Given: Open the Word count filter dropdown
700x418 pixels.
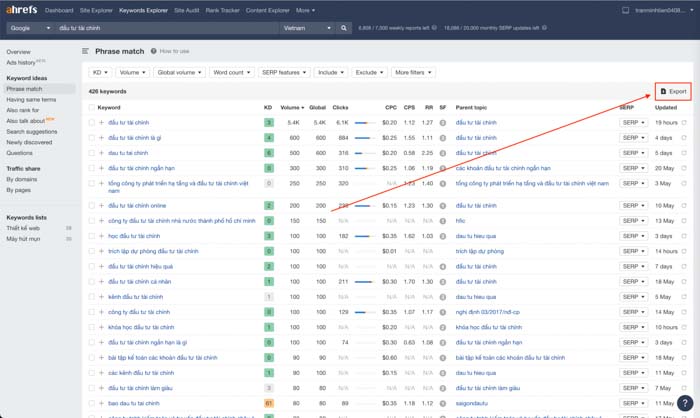Looking at the screenshot, I should pos(231,72).
